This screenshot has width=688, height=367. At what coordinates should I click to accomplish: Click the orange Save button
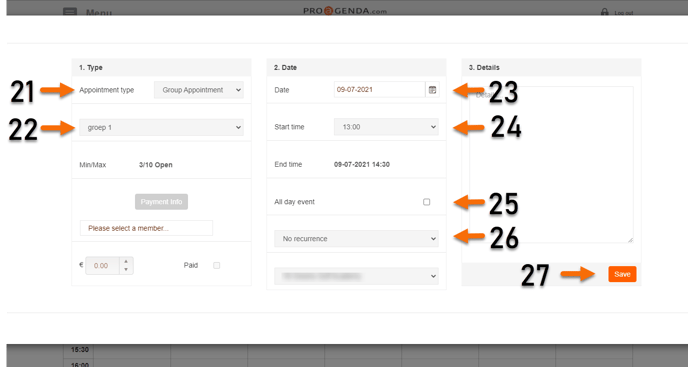pos(622,274)
